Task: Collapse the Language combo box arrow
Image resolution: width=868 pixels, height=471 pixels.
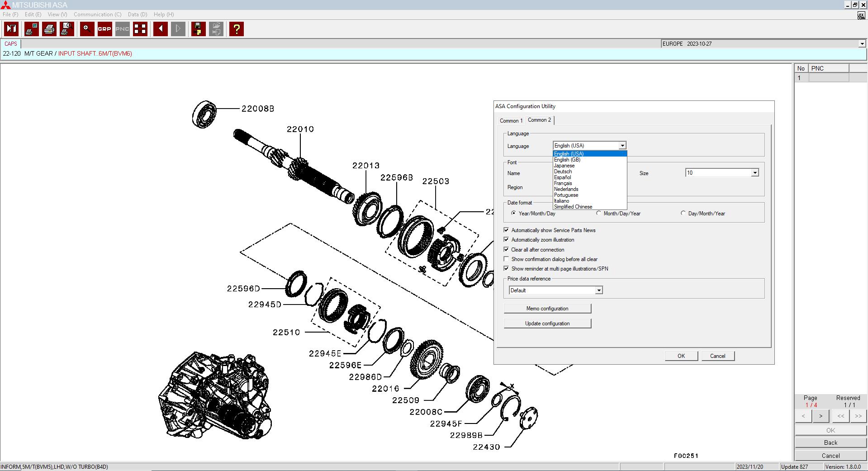Action: pyautogui.click(x=622, y=146)
